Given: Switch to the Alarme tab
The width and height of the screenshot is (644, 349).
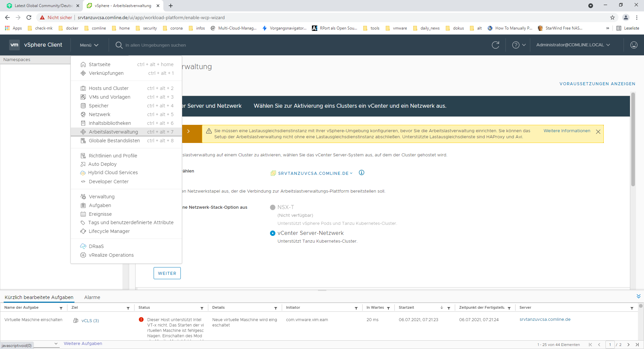Looking at the screenshot, I should point(92,297).
